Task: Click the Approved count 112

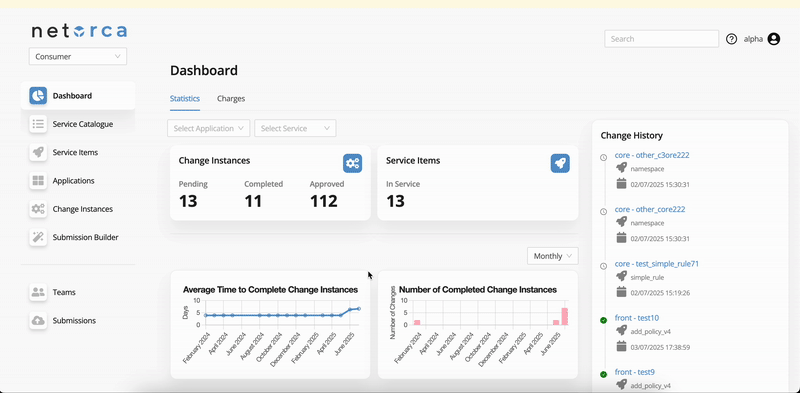Action: click(323, 201)
